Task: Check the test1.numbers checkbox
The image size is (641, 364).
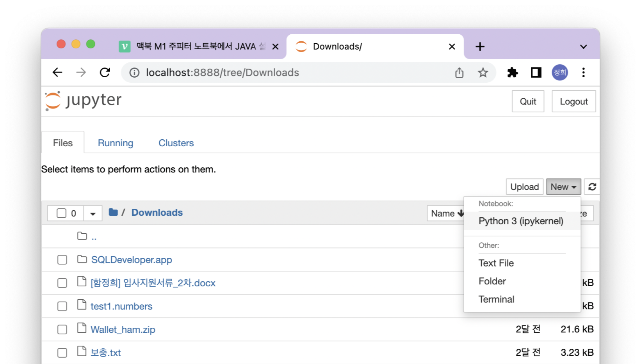Action: [62, 307]
